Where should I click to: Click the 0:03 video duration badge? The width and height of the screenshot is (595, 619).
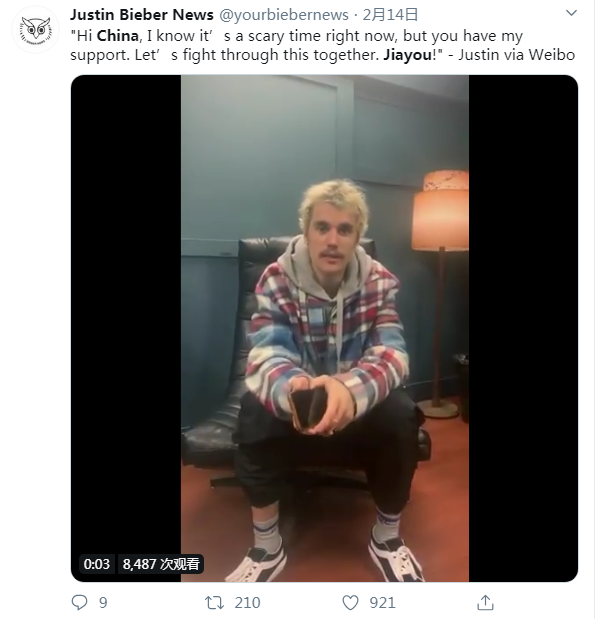tap(96, 564)
